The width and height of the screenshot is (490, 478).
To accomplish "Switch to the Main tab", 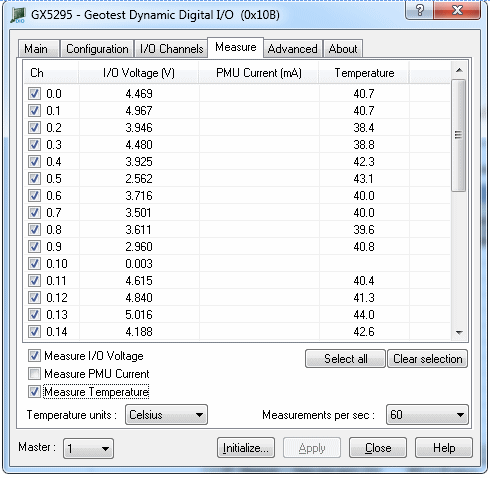I will tap(39, 49).
